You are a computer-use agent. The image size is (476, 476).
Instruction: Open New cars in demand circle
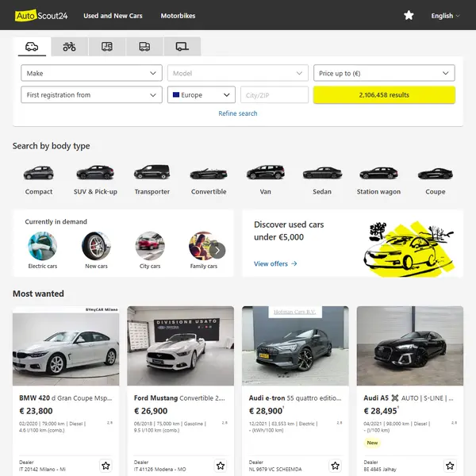coord(96,246)
